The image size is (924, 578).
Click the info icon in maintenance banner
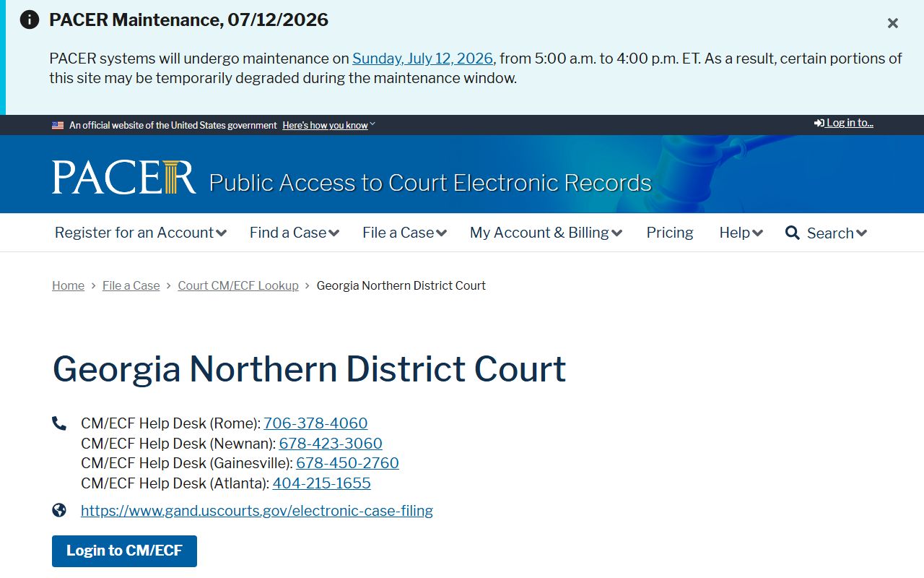tap(30, 20)
